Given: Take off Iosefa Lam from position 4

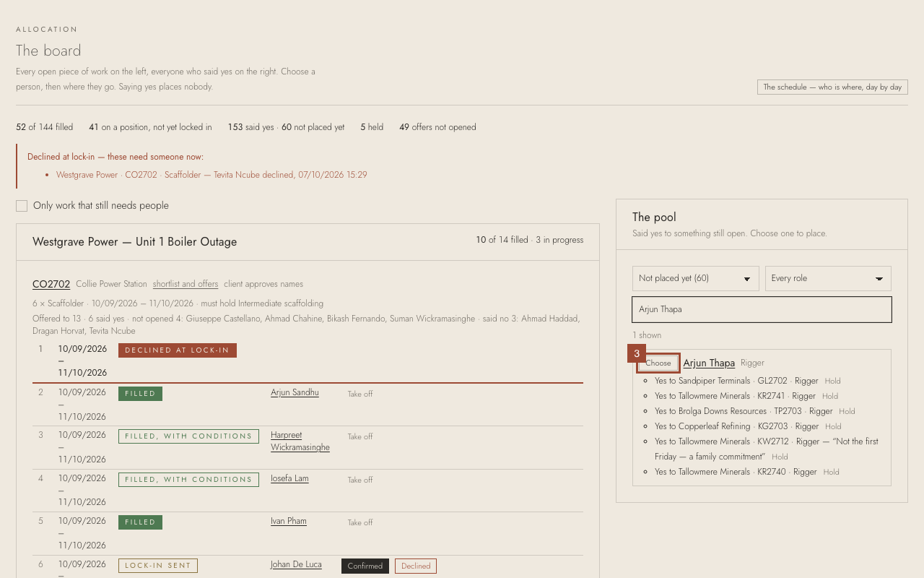Looking at the screenshot, I should [x=360, y=480].
